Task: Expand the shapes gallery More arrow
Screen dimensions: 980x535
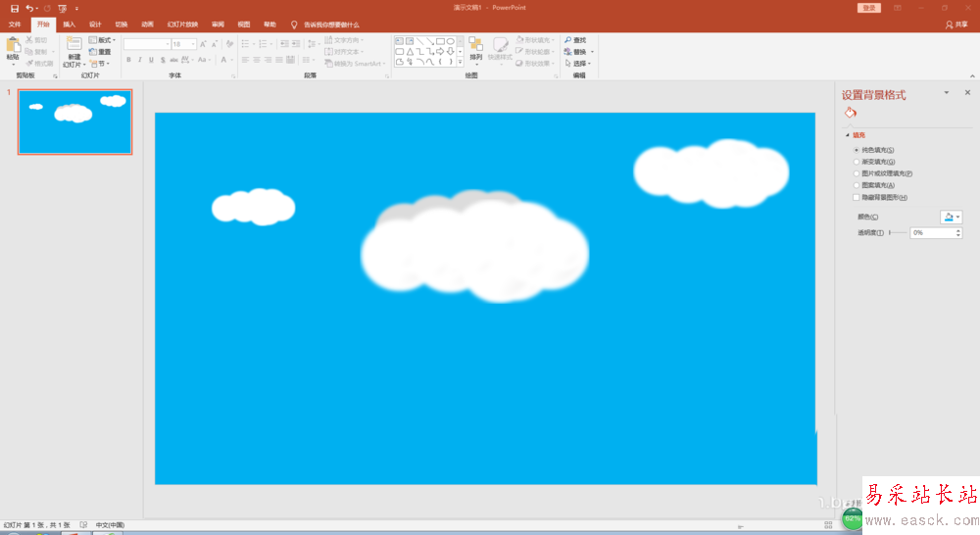Action: tap(460, 62)
